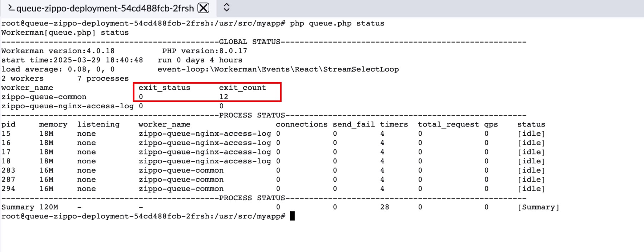Click the second 'PROCESS STATUS' header
Image resolution: width=644 pixels, height=252 pixels.
tap(252, 198)
